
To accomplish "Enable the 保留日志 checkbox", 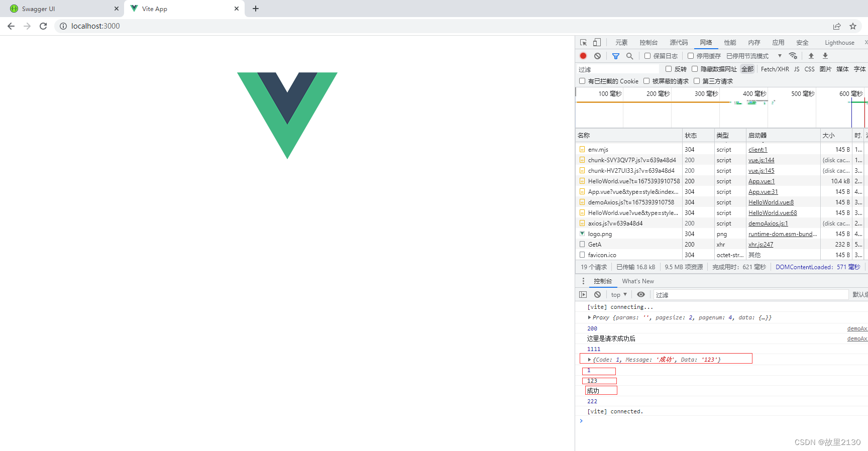I will tap(647, 56).
